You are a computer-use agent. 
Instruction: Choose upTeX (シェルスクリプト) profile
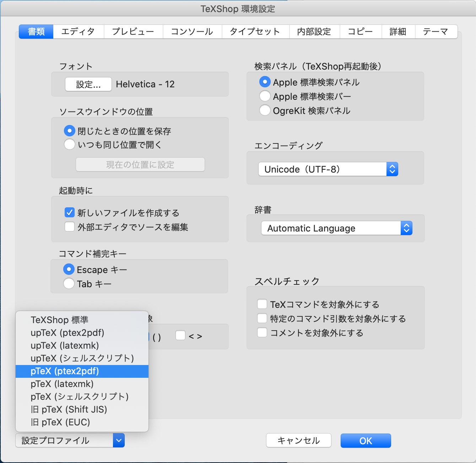[x=82, y=358]
